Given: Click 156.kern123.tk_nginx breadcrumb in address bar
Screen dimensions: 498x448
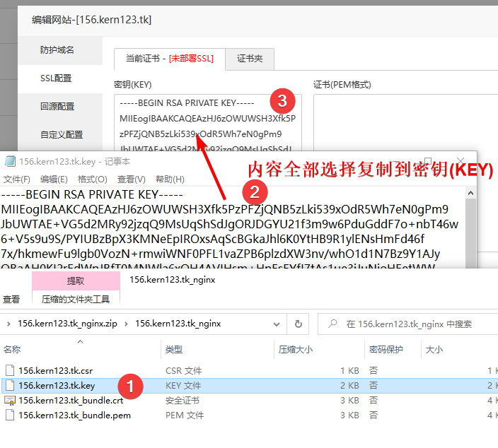Looking at the screenshot, I should point(178,324).
